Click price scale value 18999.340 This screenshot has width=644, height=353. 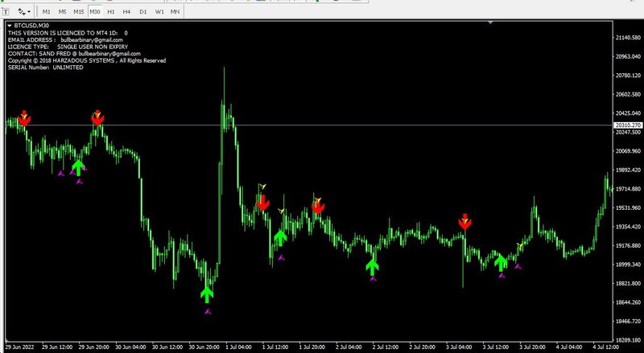[x=629, y=265]
